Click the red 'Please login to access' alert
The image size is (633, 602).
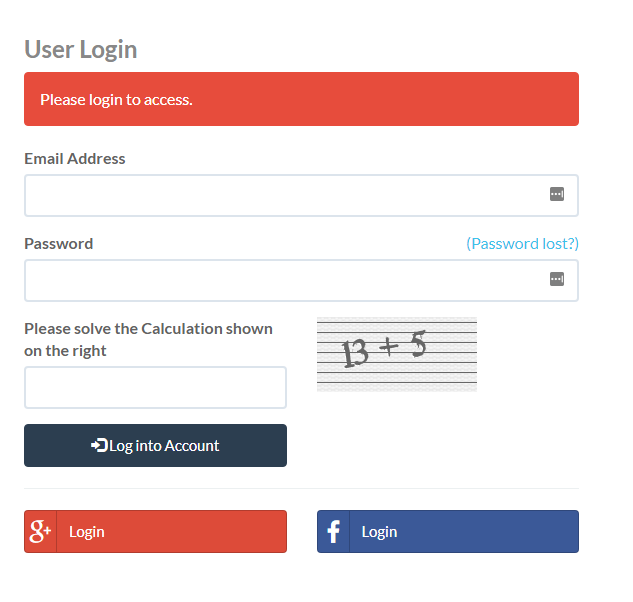pyautogui.click(x=301, y=99)
